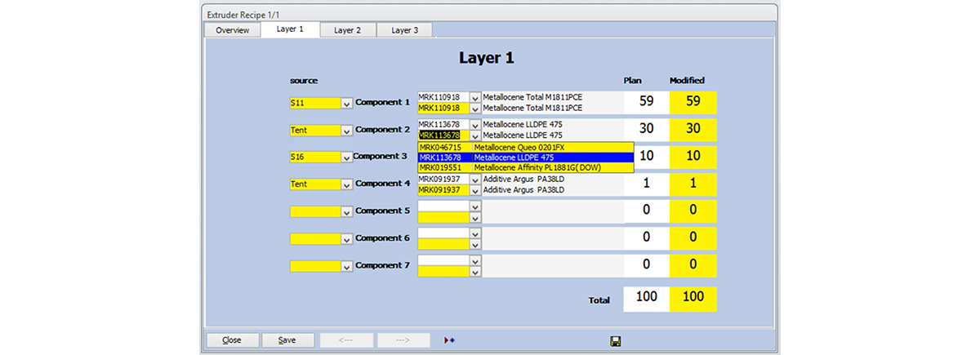Click Modified value 59 for Component 1
The width and height of the screenshot is (980, 355).
[693, 103]
